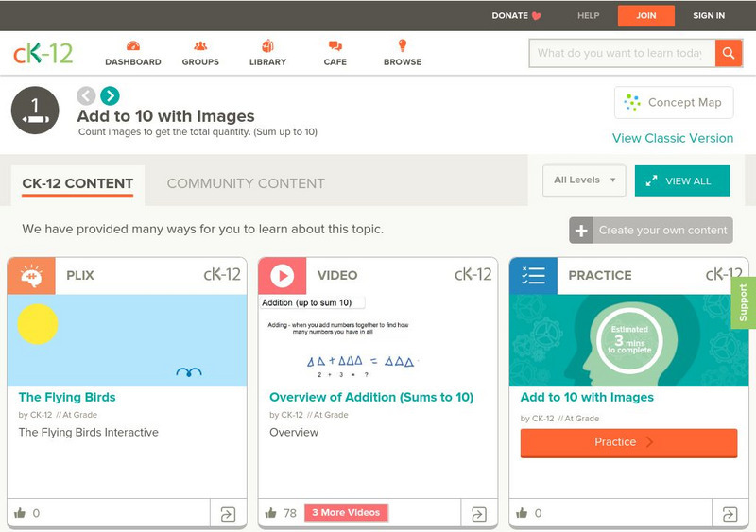Go to next concept arrow
Image resolution: width=756 pixels, height=532 pixels.
click(x=110, y=95)
